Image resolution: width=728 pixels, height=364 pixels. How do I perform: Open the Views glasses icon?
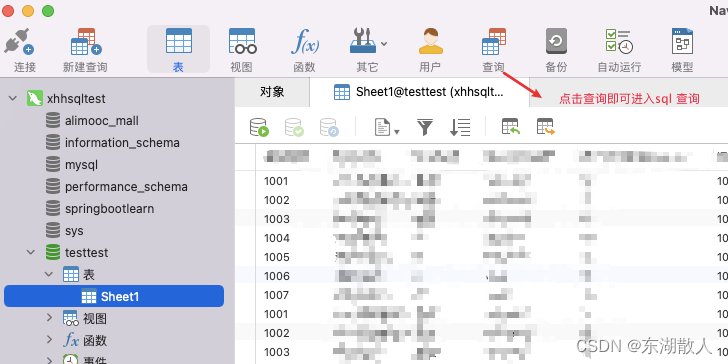(242, 41)
